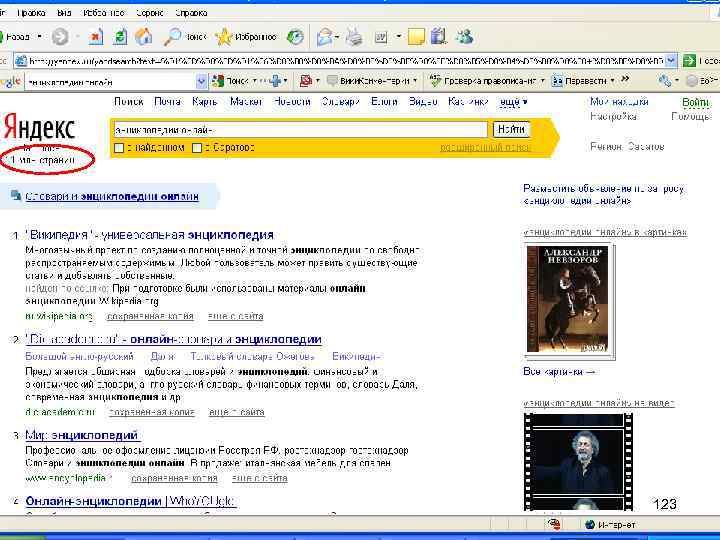Refresh the page with the green arrows icon
The image size is (720, 540).
[120, 37]
